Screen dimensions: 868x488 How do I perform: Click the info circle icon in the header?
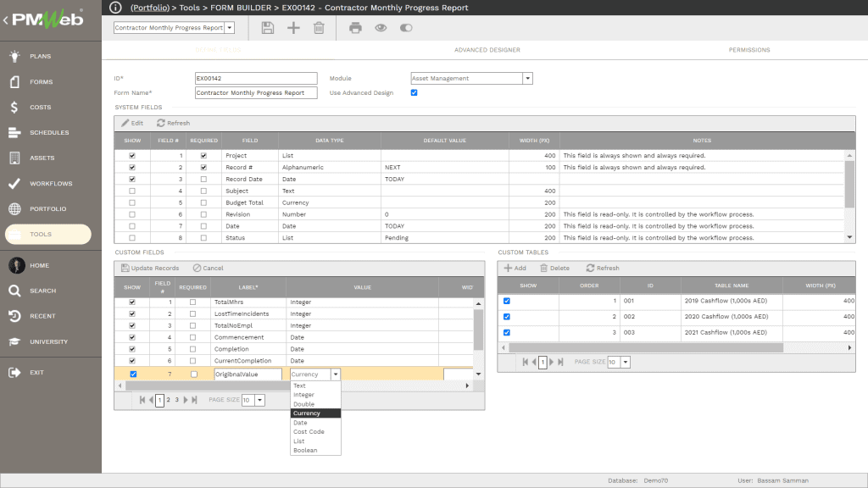point(115,7)
